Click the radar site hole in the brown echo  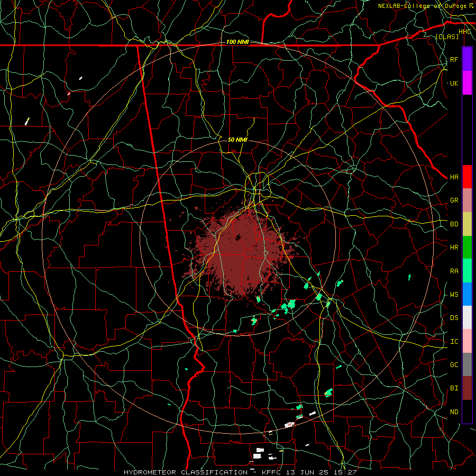click(x=237, y=237)
